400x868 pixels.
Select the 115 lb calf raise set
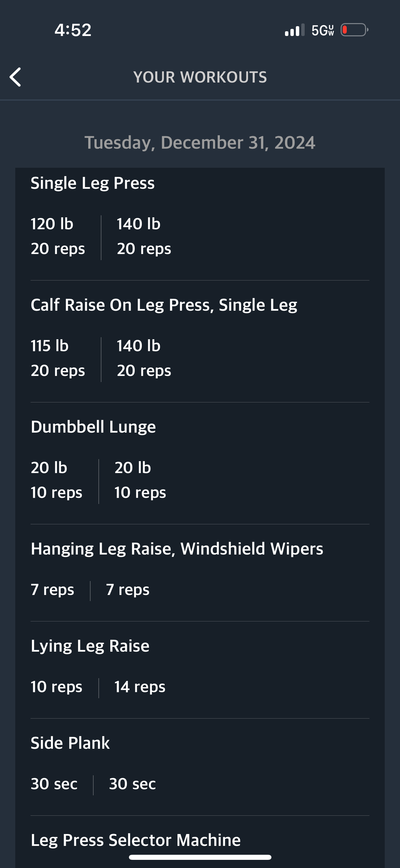[58, 358]
